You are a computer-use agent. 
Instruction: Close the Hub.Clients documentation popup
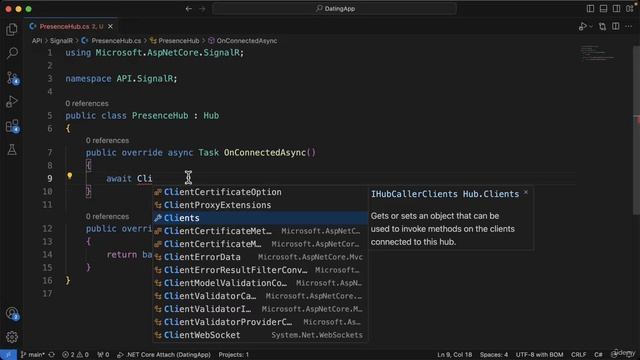pos(526,192)
